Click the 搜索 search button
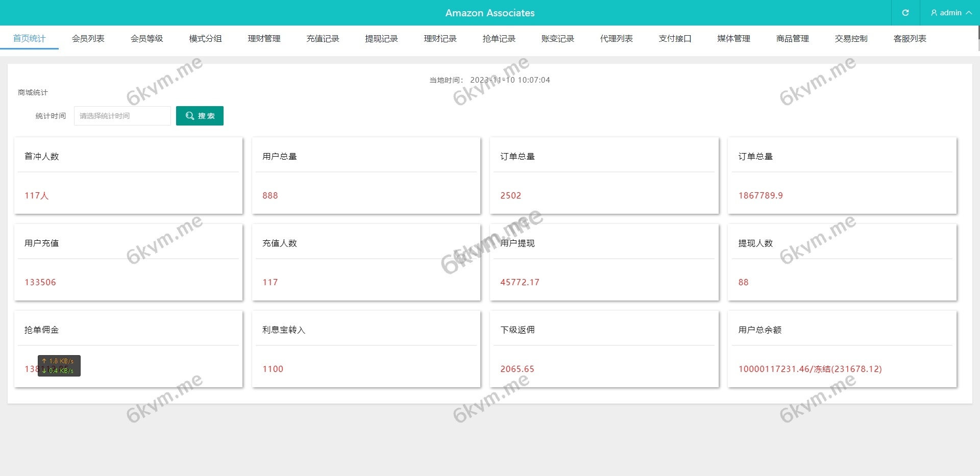Viewport: 980px width, 476px height. (200, 116)
